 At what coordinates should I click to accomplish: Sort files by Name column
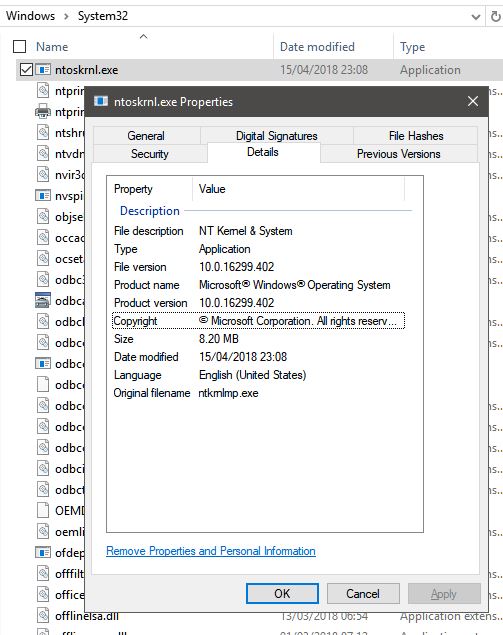(52, 47)
